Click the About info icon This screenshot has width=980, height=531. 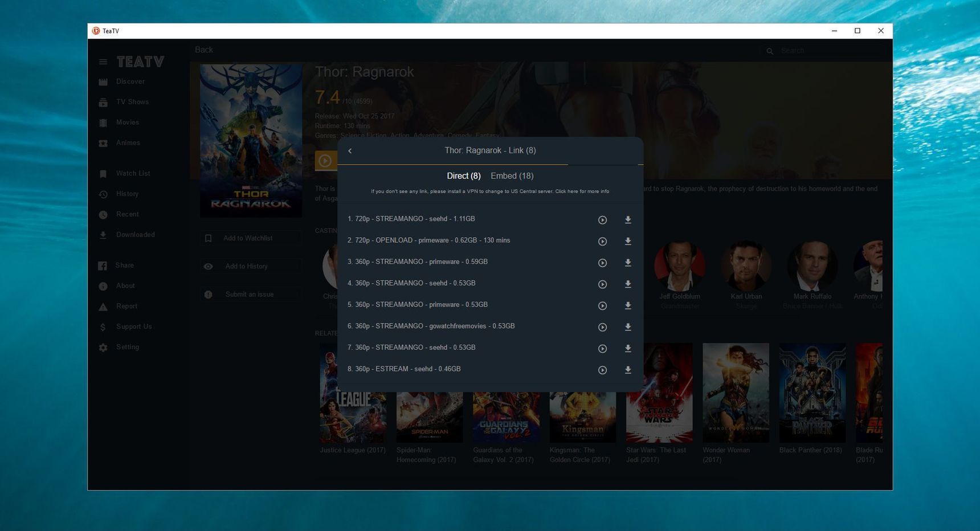coord(103,287)
